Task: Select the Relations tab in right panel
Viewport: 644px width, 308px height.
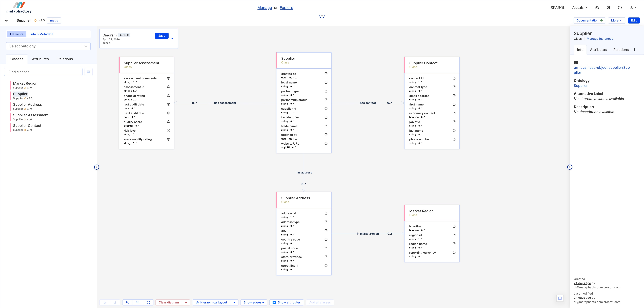Action: (x=621, y=50)
